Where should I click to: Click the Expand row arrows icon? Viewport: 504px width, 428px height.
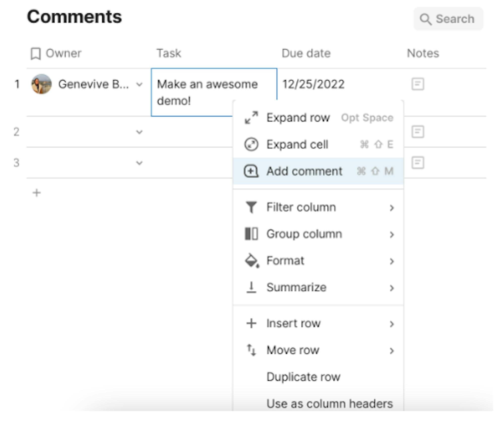pyautogui.click(x=251, y=118)
